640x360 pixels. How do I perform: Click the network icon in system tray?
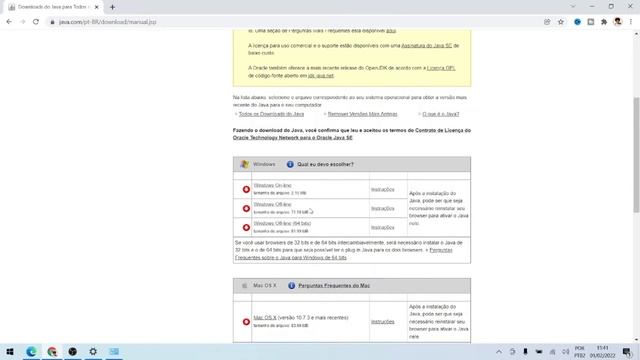552,351
